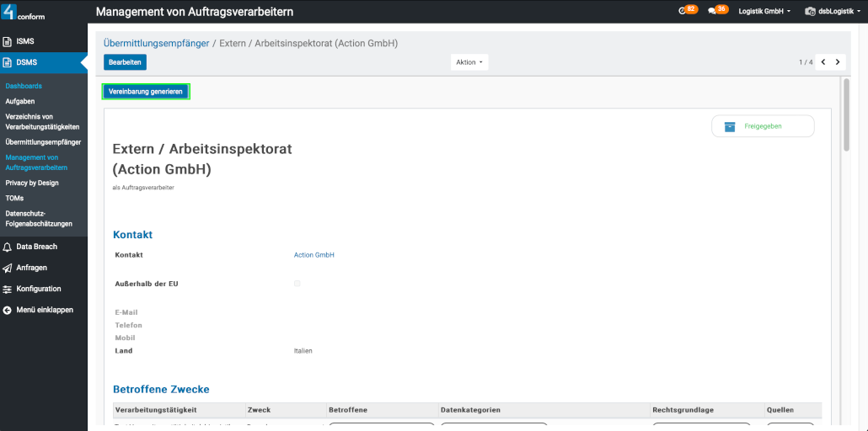Viewport: 868px width, 431px height.
Task: Go to next record with right chevron
Action: 838,62
